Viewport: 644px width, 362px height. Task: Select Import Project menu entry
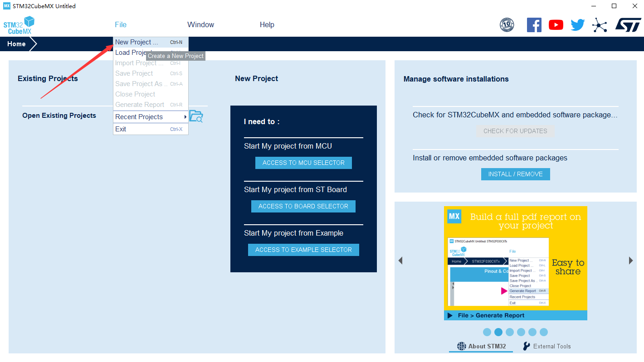coord(151,63)
